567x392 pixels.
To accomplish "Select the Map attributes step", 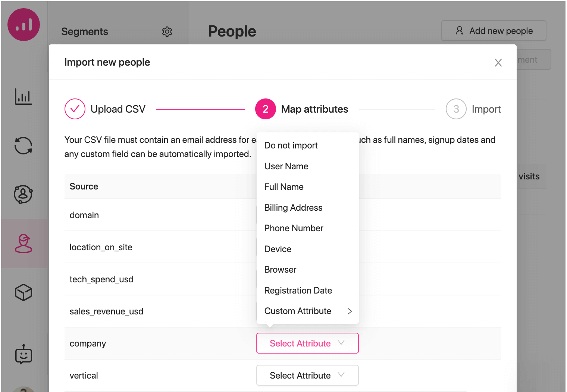I will [302, 109].
